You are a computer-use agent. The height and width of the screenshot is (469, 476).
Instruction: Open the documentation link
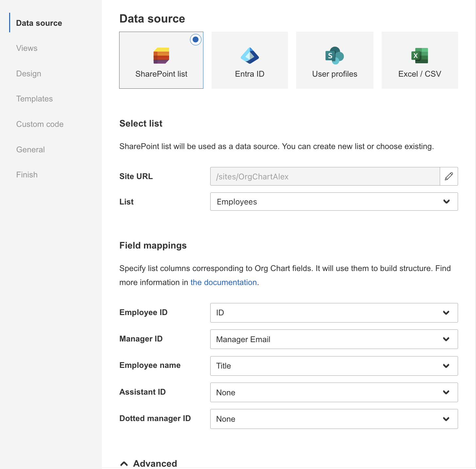tap(223, 282)
